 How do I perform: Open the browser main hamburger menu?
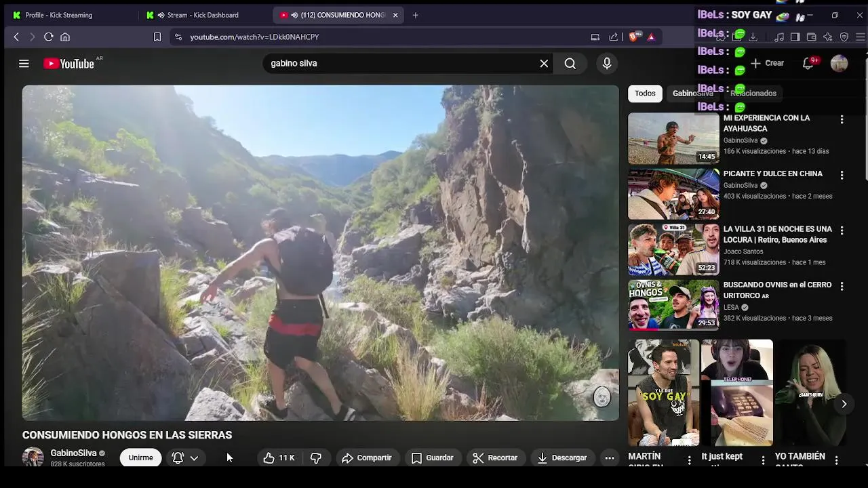(860, 37)
